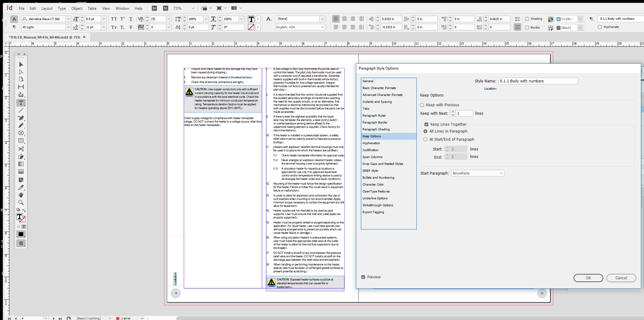Image resolution: width=644 pixels, height=320 pixels.
Task: Select the Line tool
Action: (x=21, y=110)
